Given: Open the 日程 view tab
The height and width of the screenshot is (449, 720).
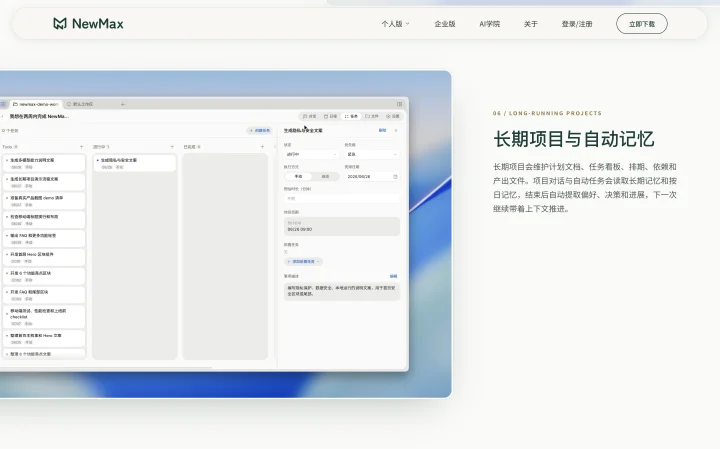Looking at the screenshot, I should [331, 117].
